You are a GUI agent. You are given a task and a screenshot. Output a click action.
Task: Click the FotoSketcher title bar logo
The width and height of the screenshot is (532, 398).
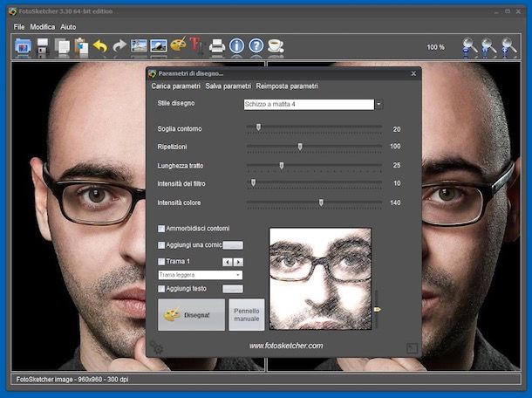click(12, 11)
